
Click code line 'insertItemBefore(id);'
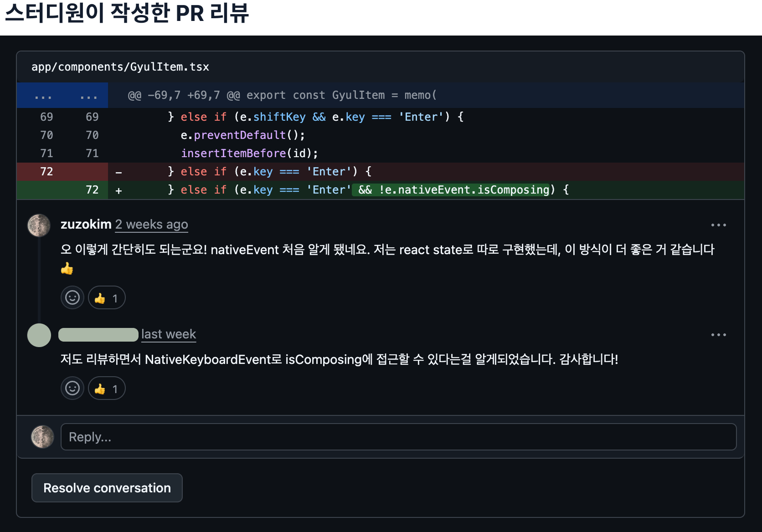pos(249,153)
